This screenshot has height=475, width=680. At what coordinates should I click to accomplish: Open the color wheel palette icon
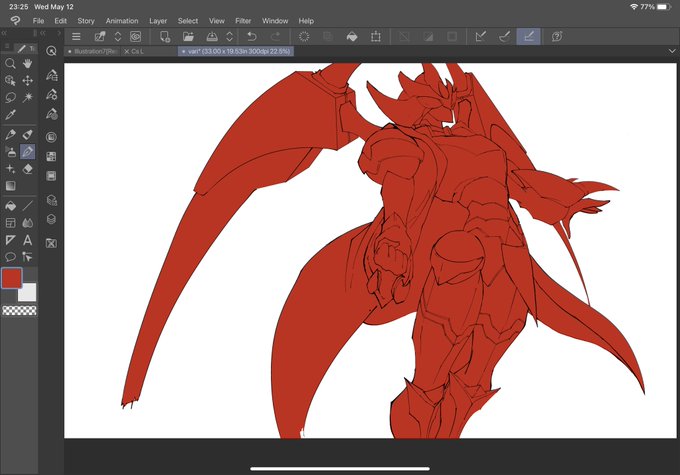(x=51, y=137)
